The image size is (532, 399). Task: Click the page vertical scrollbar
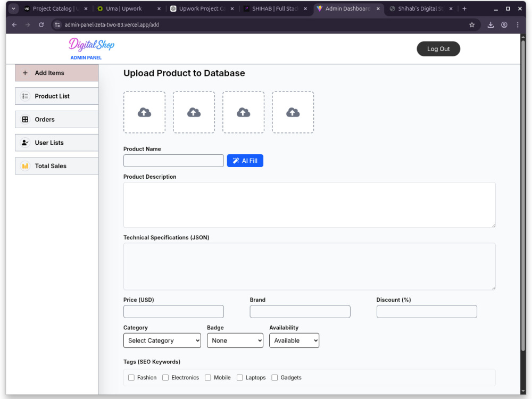click(x=523, y=195)
